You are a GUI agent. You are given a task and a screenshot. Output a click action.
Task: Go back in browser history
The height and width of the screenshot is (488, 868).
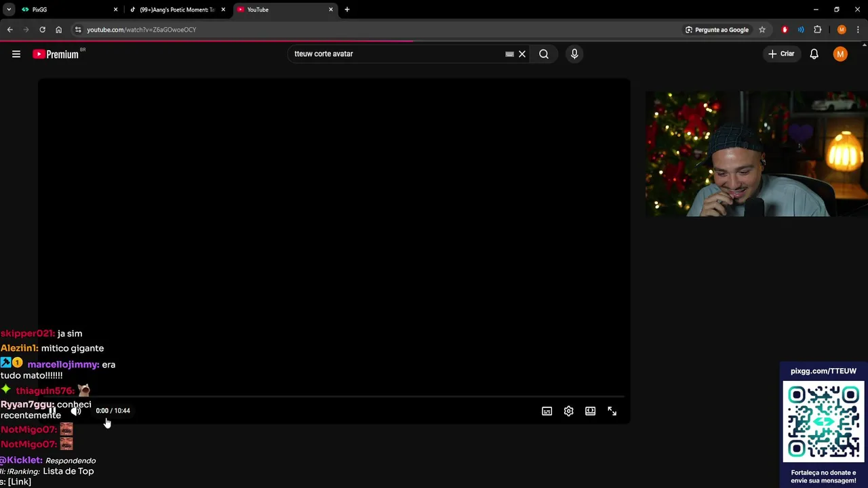click(9, 30)
